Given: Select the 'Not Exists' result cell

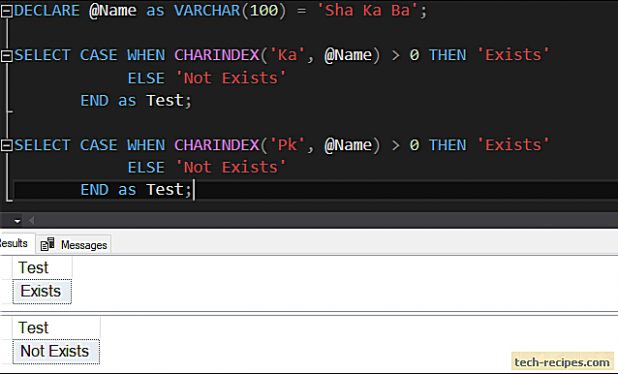Looking at the screenshot, I should pos(56,352).
